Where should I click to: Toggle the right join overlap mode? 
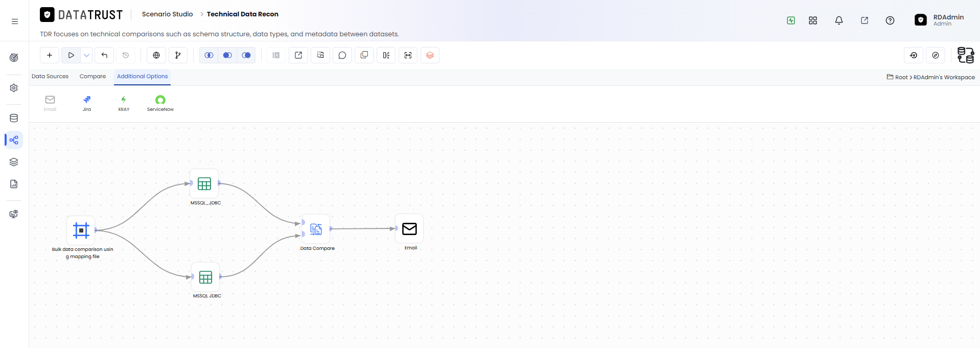(x=246, y=55)
